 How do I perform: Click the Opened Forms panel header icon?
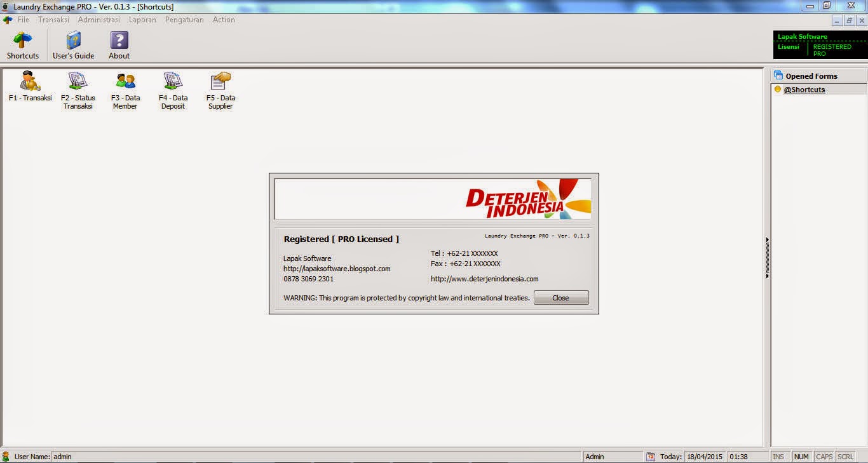[777, 75]
